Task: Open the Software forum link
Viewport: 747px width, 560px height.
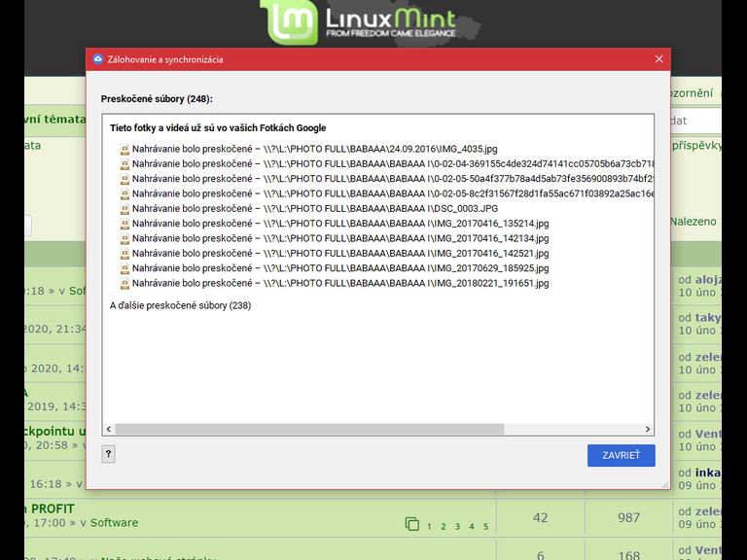Action: [x=114, y=522]
